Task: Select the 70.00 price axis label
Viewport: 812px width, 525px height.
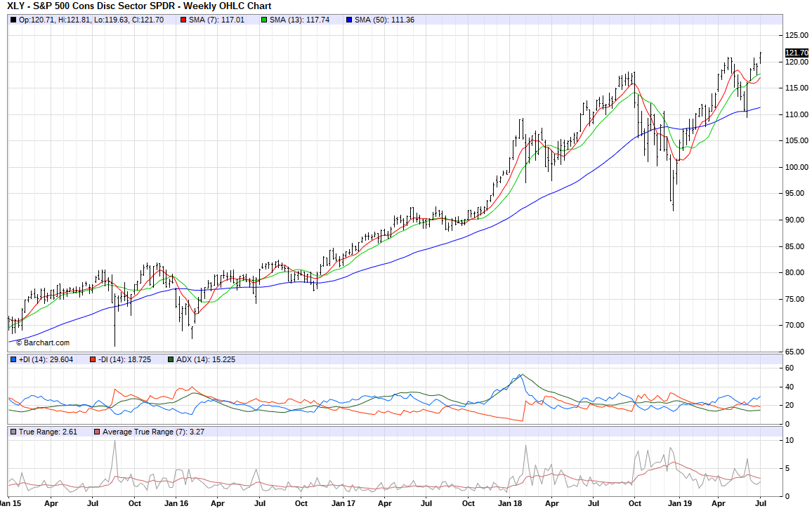Action: (797, 326)
